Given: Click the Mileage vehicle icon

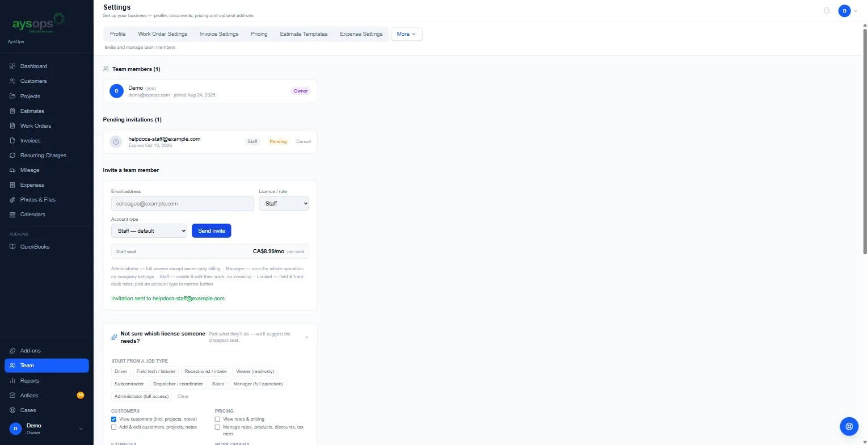Looking at the screenshot, I should pos(12,170).
